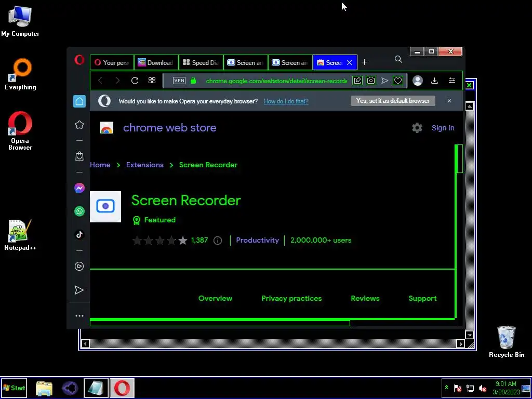
Task: Search open tabs magnifier icon
Action: click(398, 60)
